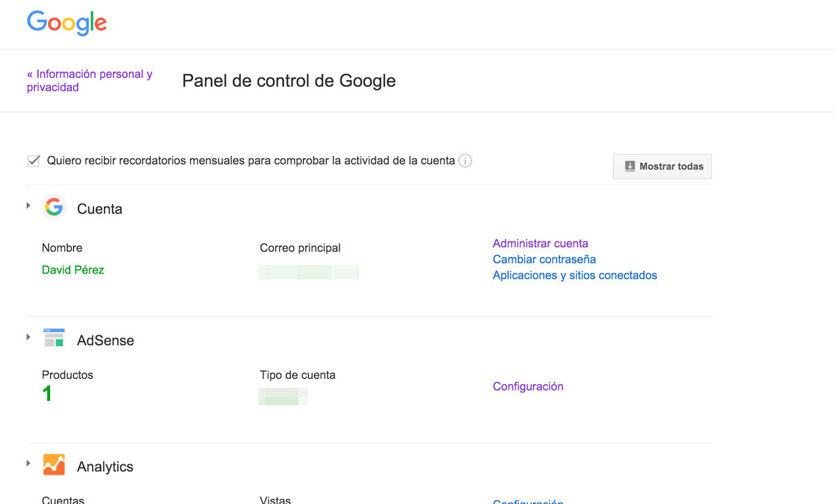Open the Cambiar contraseña link
This screenshot has height=504, width=836.
544,260
